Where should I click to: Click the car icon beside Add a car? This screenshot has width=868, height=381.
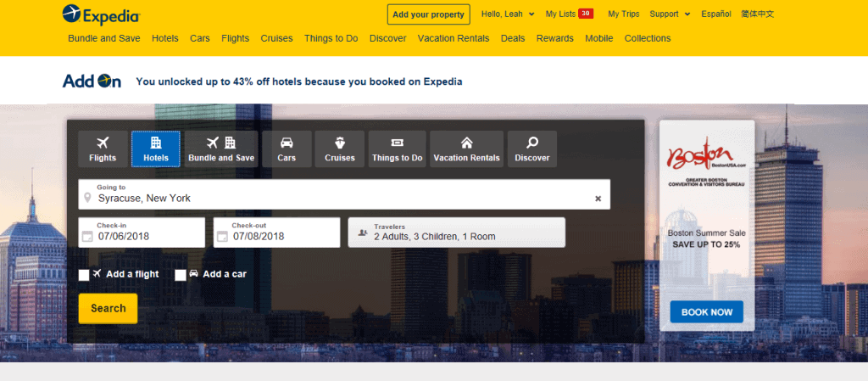point(194,273)
